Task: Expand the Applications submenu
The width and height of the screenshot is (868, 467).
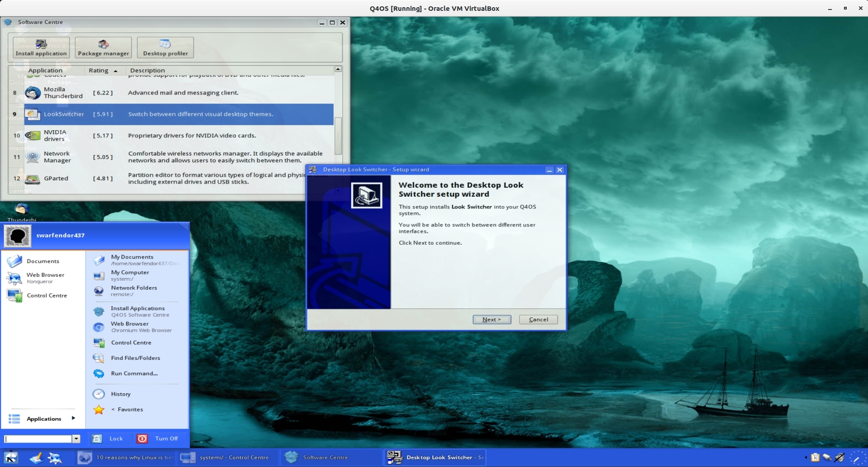Action: (43, 419)
